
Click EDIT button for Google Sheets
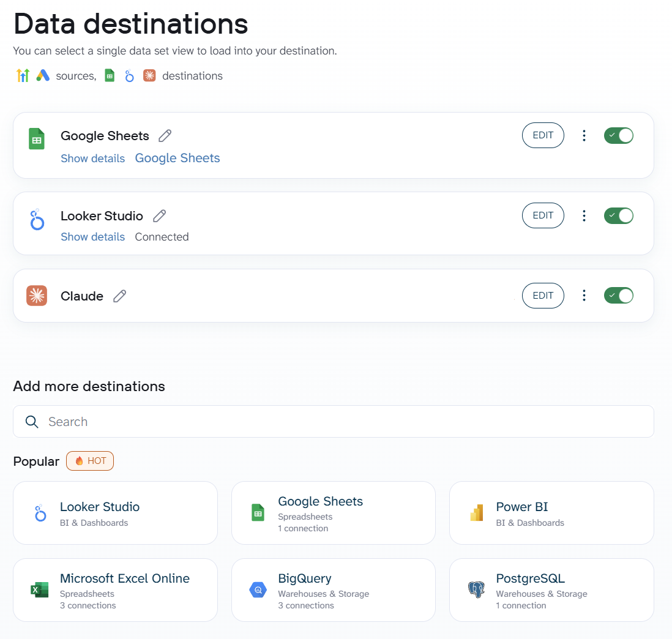[543, 135]
